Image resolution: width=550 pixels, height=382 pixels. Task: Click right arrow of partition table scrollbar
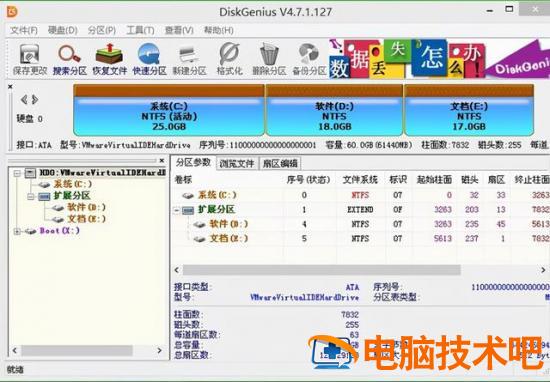543,270
